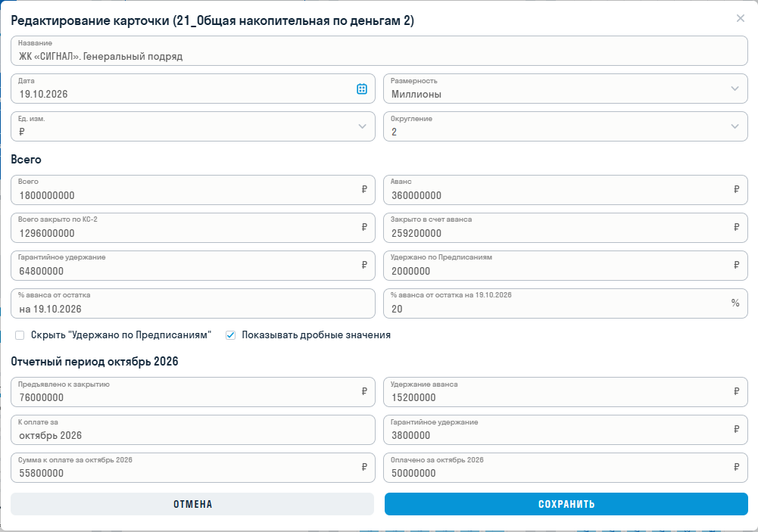Edit % аванса от остатка на 19.10.2026 value
Viewport: 758px width, 532px height.
tap(565, 303)
